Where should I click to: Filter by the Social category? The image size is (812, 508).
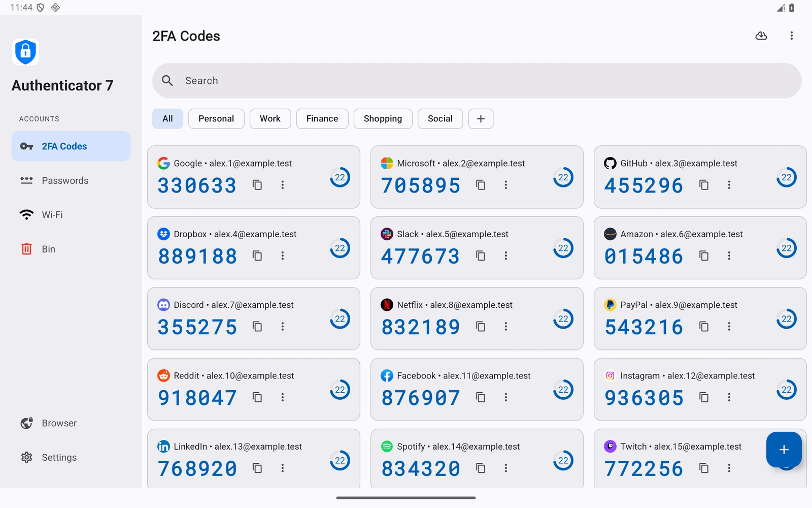[x=440, y=118]
